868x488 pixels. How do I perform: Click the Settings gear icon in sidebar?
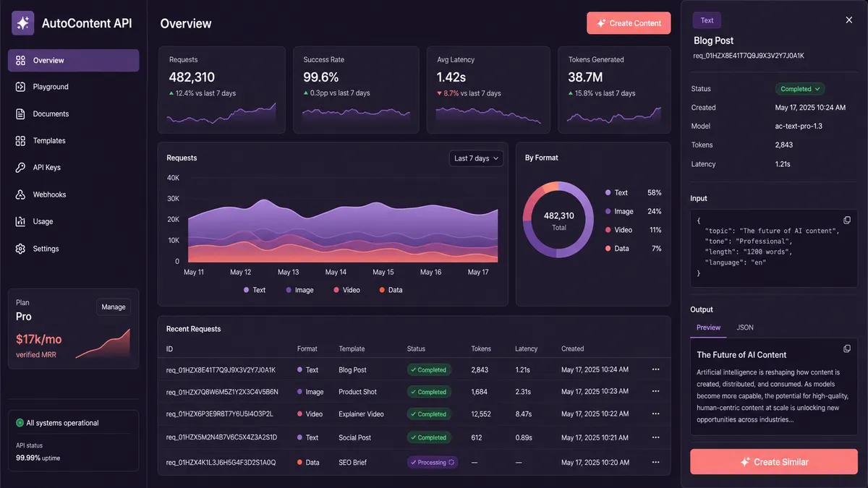pyautogui.click(x=20, y=249)
